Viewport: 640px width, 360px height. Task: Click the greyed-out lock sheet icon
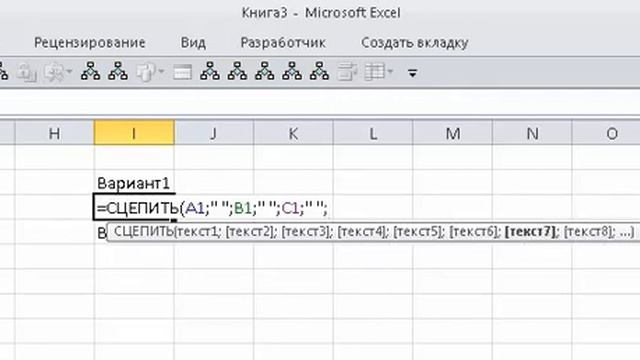click(27, 73)
